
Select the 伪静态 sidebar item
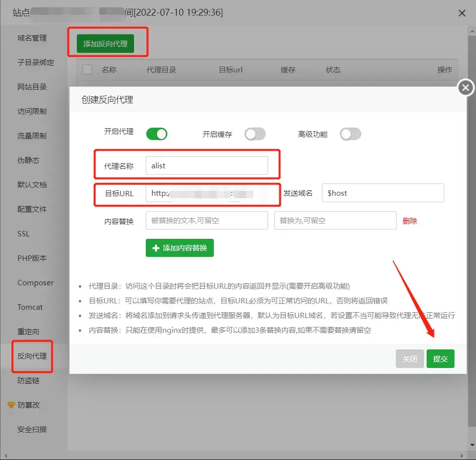28,161
